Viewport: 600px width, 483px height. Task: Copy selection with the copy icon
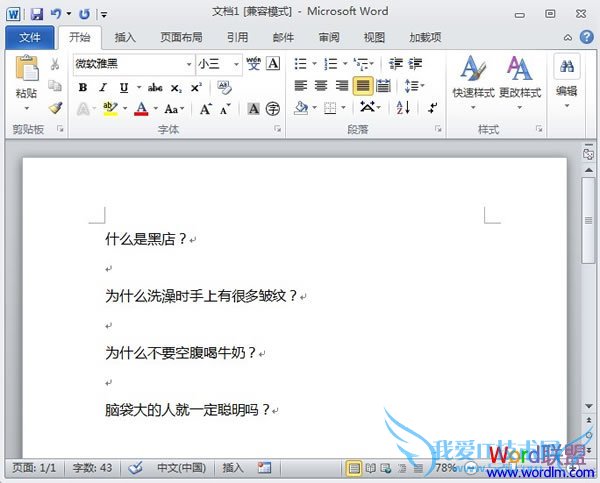(x=55, y=86)
